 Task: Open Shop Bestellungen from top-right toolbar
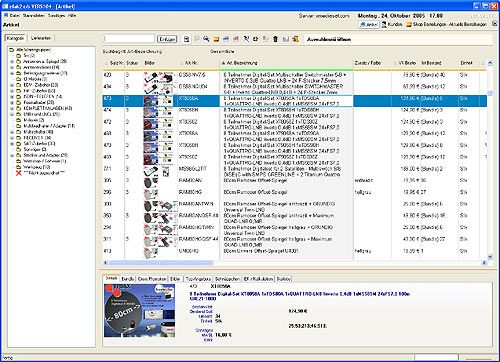[426, 24]
